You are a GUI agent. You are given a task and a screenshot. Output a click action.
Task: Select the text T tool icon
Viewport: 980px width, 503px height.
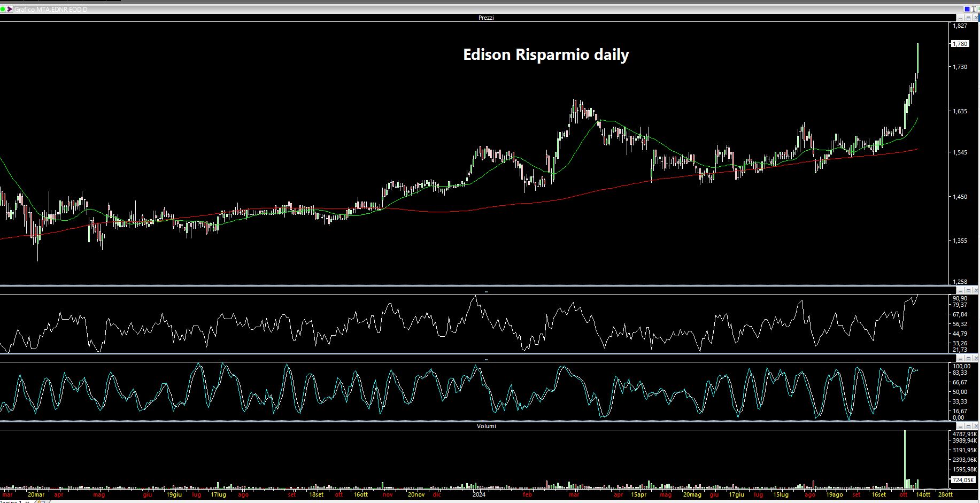click(x=974, y=9)
